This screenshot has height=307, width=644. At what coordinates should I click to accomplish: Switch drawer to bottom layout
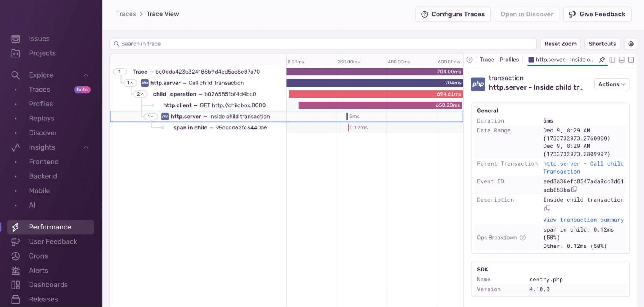(x=621, y=60)
